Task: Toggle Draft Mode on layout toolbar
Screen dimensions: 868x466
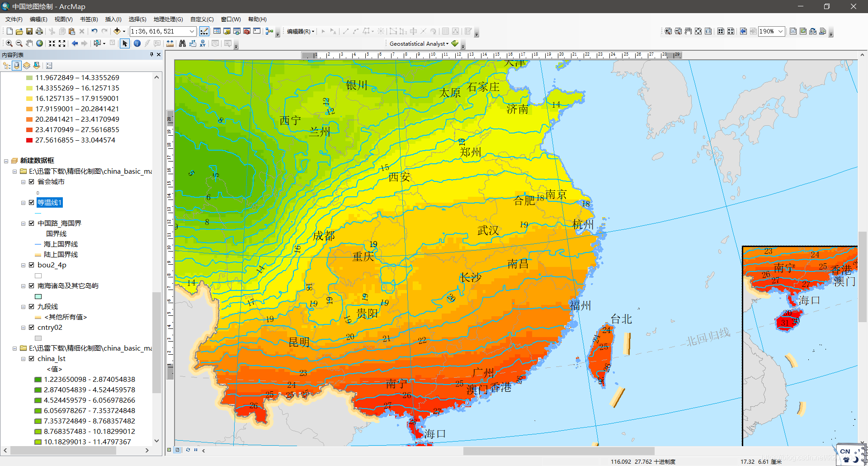Action: pyautogui.click(x=793, y=31)
